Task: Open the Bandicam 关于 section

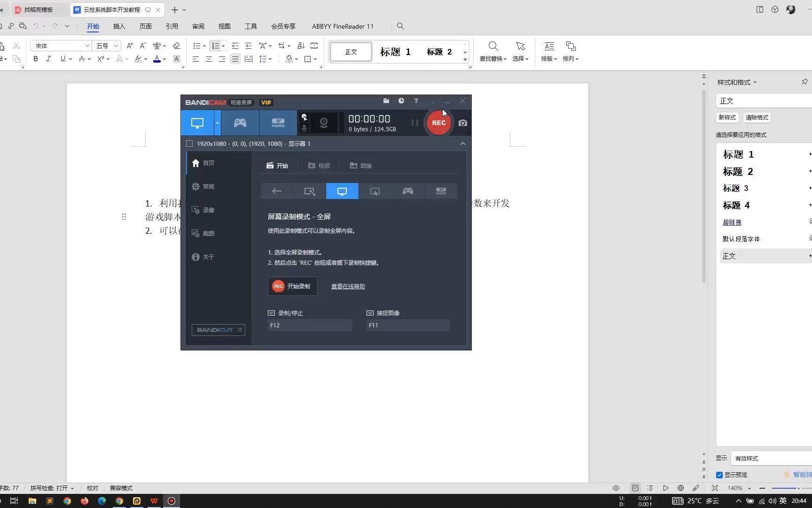Action: 203,257
